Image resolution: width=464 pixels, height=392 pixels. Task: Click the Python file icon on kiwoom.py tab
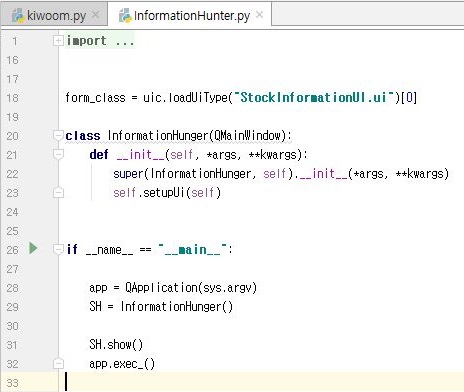18,15
